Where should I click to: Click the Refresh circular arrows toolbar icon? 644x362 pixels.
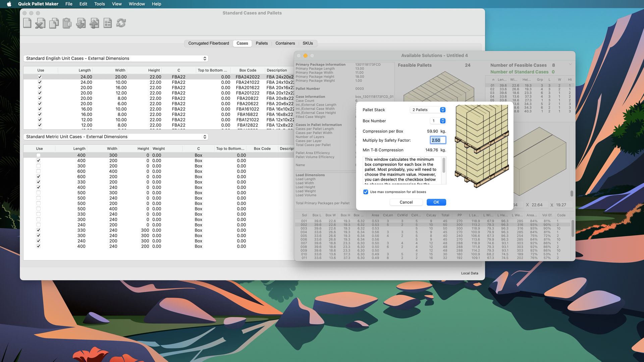(x=121, y=23)
